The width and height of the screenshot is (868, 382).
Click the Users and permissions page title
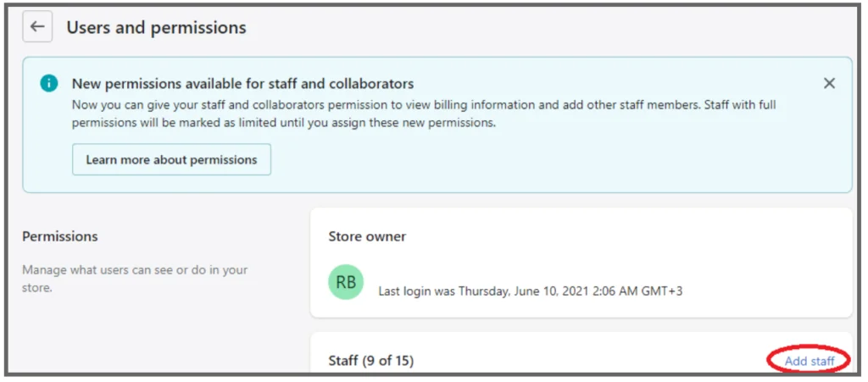click(156, 27)
